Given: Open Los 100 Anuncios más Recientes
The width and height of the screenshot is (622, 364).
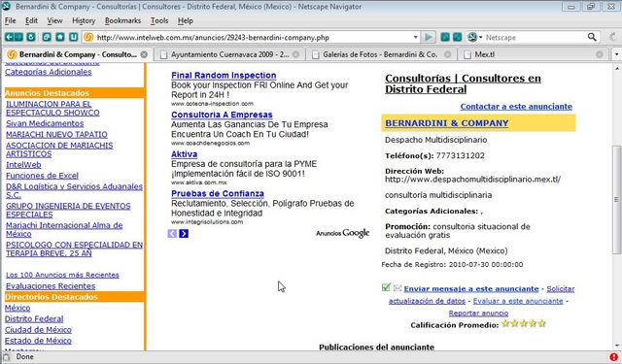Looking at the screenshot, I should tap(62, 275).
